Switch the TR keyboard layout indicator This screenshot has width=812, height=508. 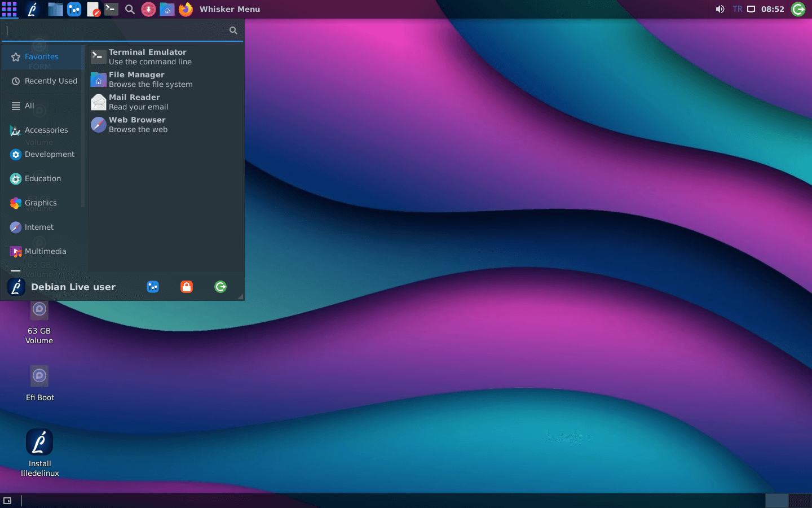click(738, 9)
